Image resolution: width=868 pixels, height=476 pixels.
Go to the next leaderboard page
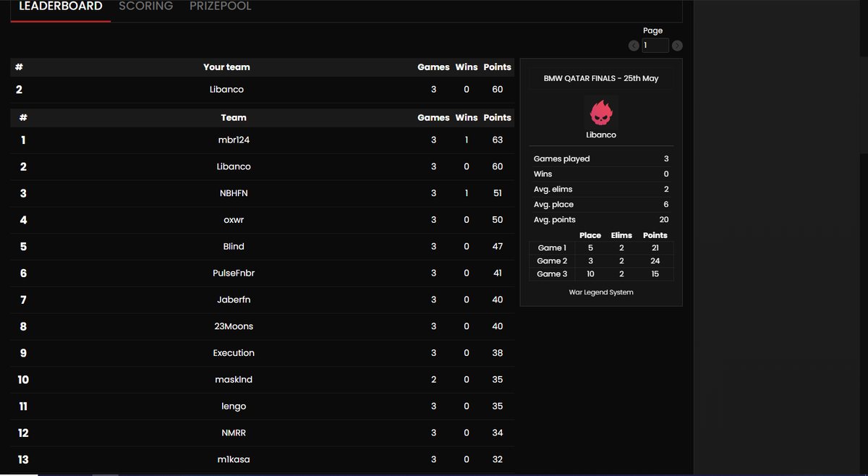pyautogui.click(x=677, y=46)
